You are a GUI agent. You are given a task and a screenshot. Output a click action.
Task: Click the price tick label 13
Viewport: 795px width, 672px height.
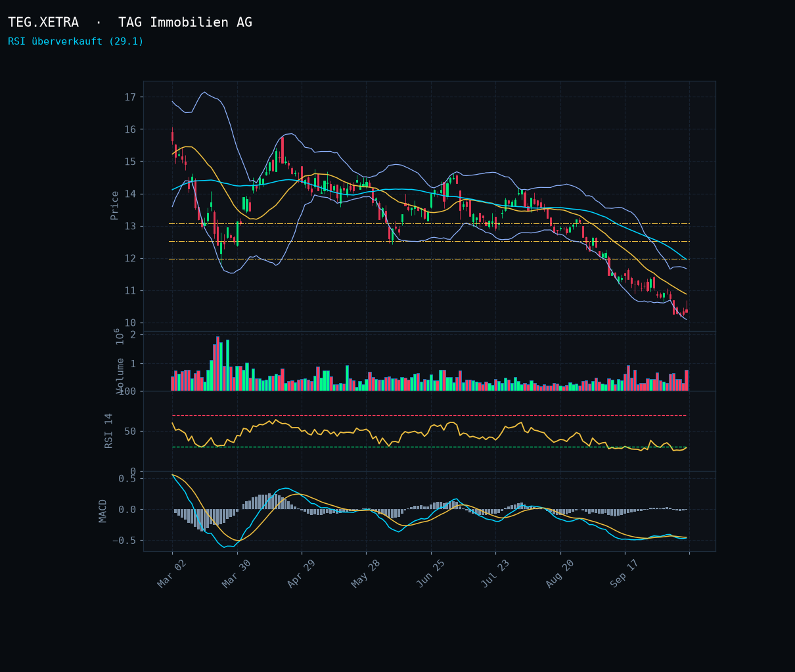coord(129,226)
